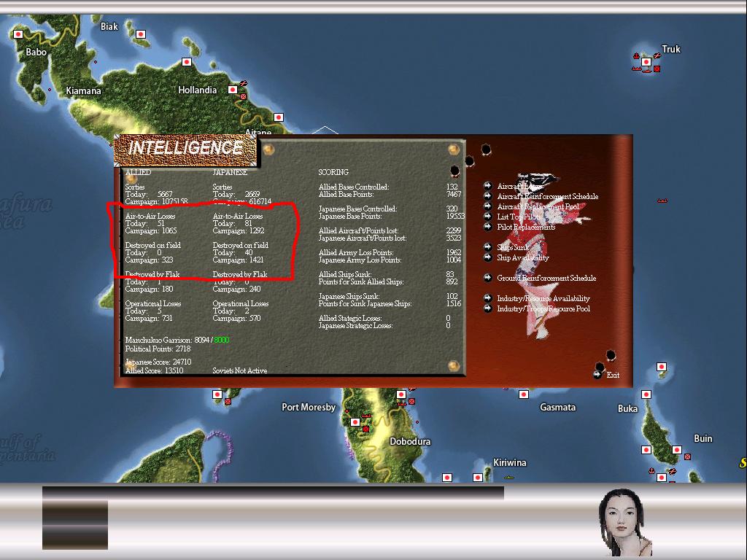The image size is (747, 560).
Task: Click 'Allied Army Loss Points' row
Action: click(x=390, y=252)
